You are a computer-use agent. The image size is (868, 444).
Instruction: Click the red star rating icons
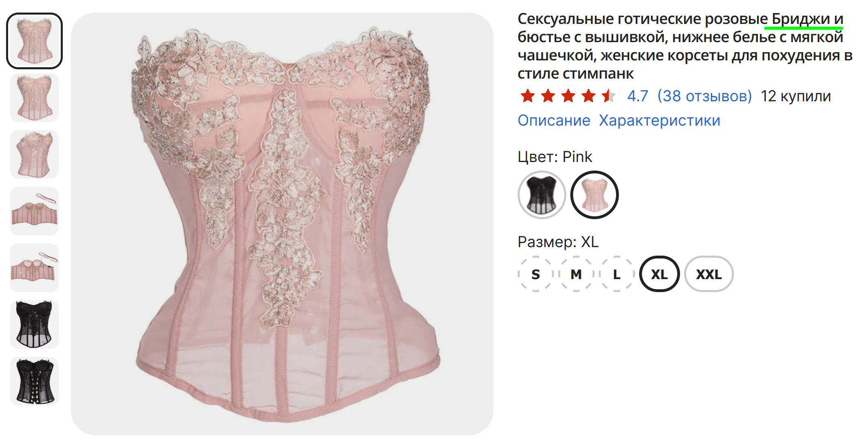pyautogui.click(x=568, y=96)
